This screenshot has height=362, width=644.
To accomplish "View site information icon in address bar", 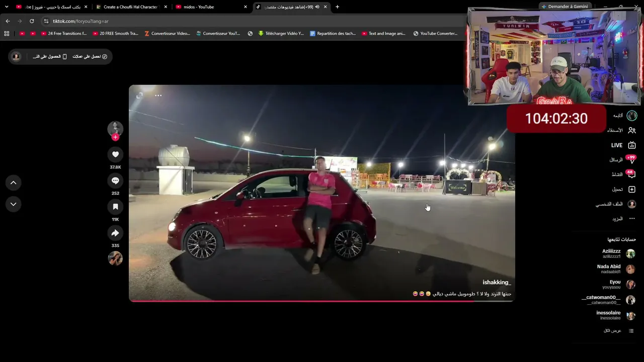I will (x=46, y=21).
